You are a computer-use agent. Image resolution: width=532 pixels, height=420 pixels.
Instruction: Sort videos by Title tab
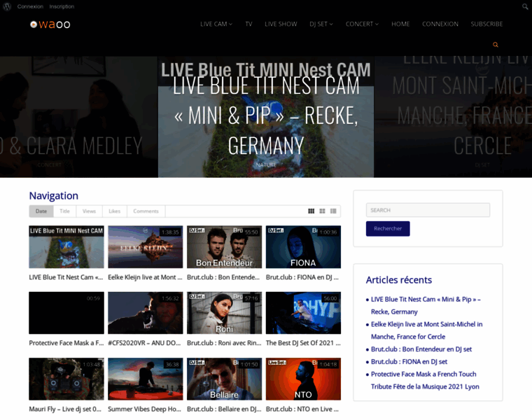click(65, 211)
